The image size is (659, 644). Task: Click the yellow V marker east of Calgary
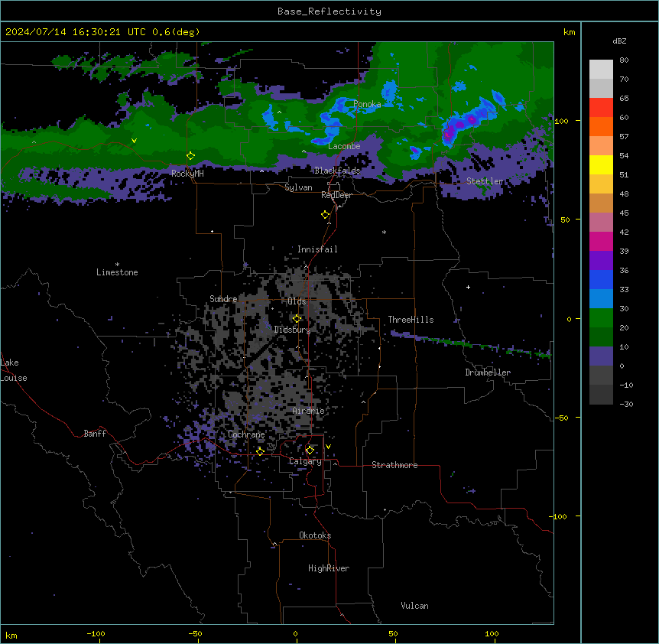click(x=328, y=447)
